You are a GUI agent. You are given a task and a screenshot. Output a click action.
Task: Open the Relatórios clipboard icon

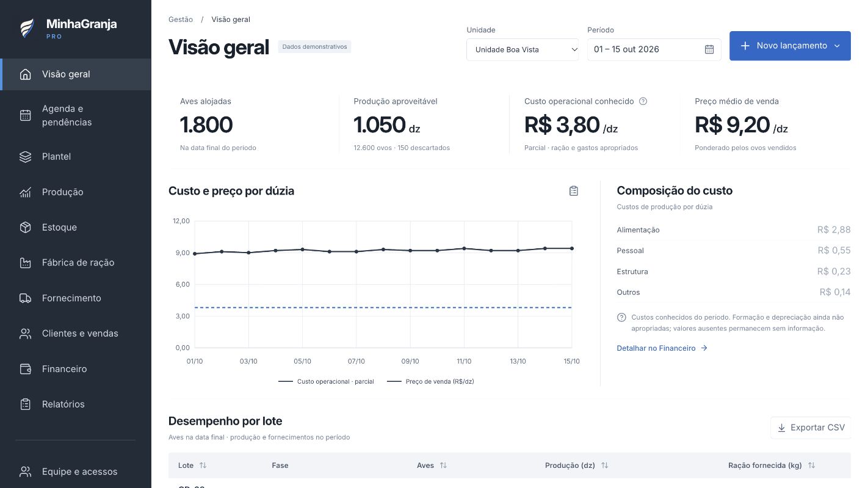[25, 404]
